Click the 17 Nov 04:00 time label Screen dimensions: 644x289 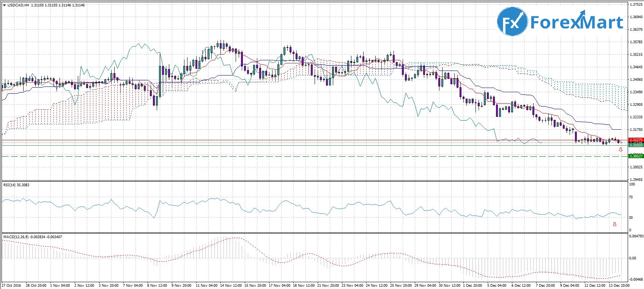[280, 286]
